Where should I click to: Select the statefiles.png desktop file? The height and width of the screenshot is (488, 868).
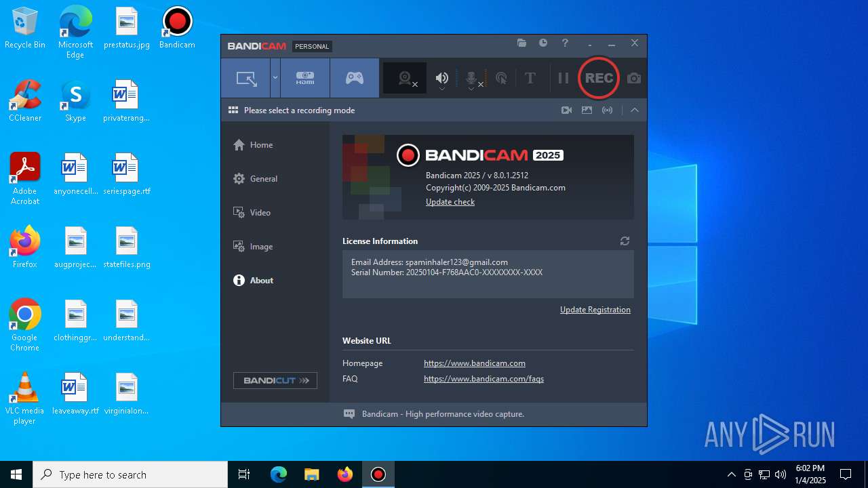tap(127, 248)
